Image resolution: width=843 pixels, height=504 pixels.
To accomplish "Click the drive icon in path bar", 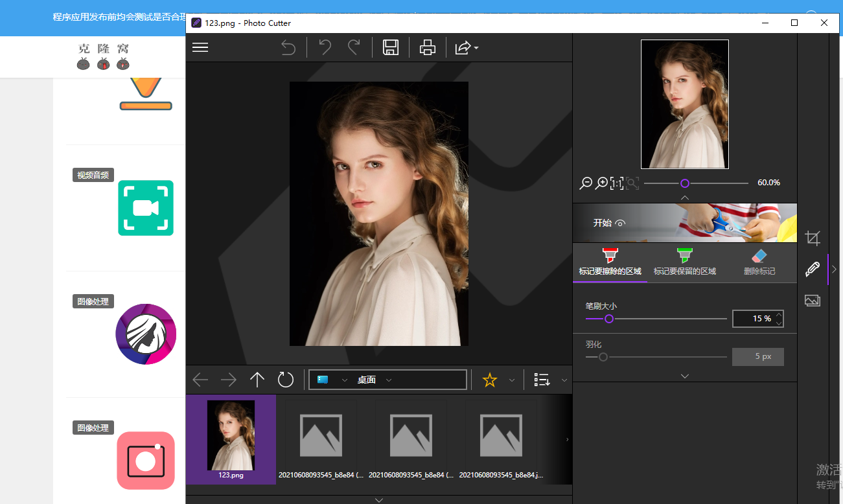I will [x=323, y=380].
